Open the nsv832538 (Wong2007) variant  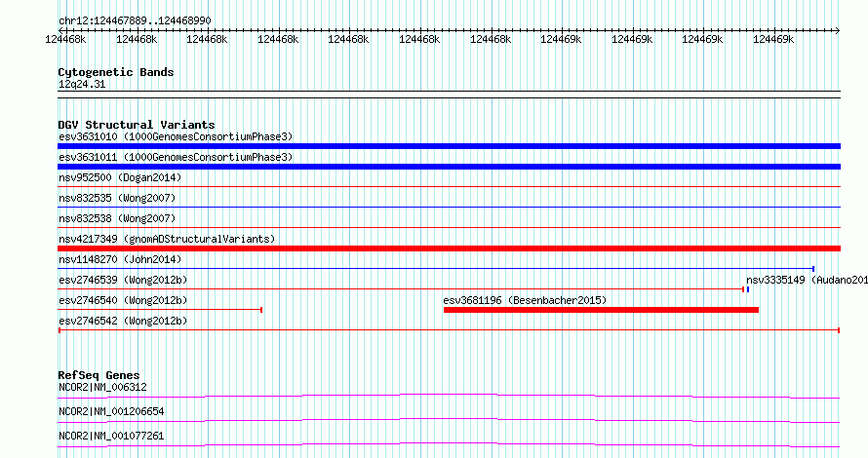[x=117, y=218]
